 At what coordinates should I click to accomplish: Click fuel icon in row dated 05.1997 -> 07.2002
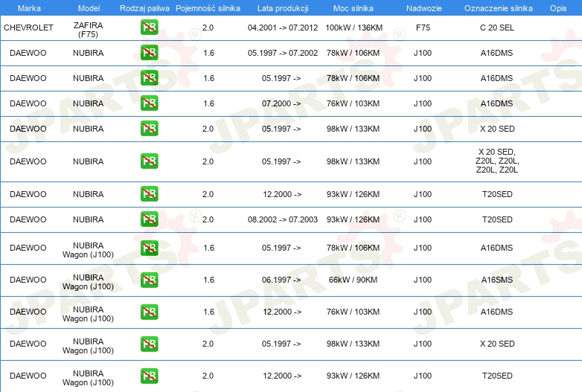(149, 53)
